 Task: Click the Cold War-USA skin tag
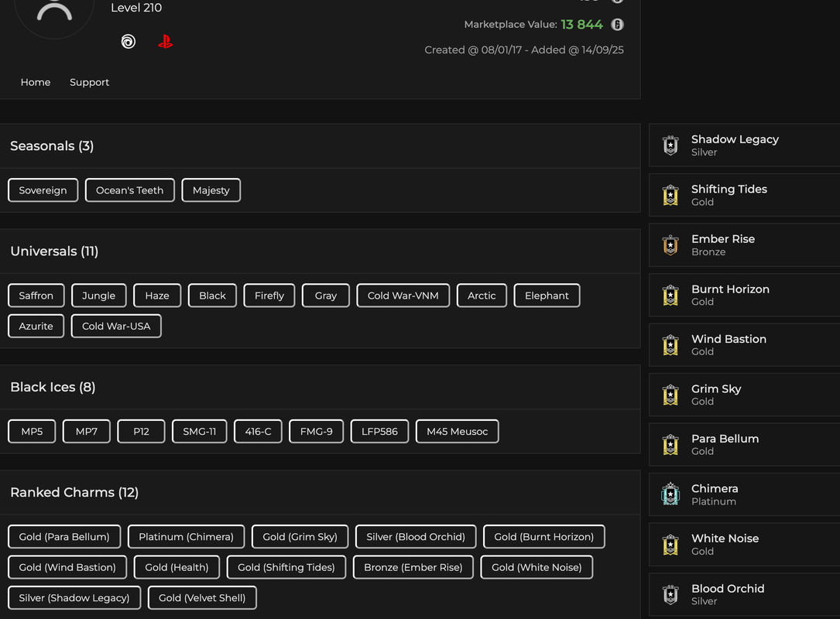(116, 326)
